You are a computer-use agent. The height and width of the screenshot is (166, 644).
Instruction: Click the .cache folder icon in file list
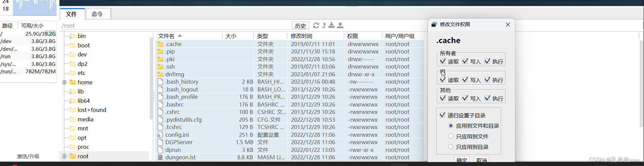tap(160, 44)
